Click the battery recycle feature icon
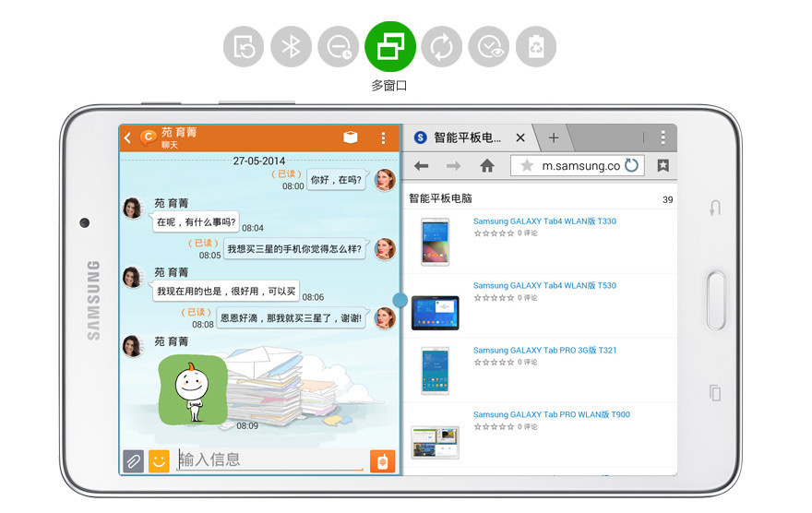This screenshot has height=513, width=812. [536, 47]
